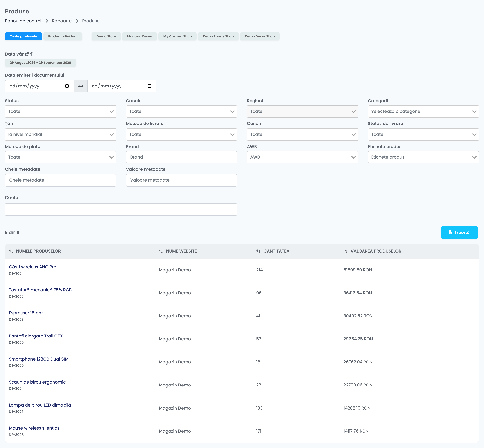Select the Toate produsele tab
The image size is (484, 448).
[x=23, y=36]
